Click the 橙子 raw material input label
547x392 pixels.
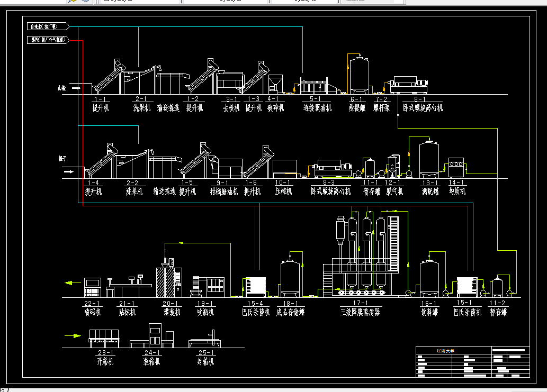62,159
